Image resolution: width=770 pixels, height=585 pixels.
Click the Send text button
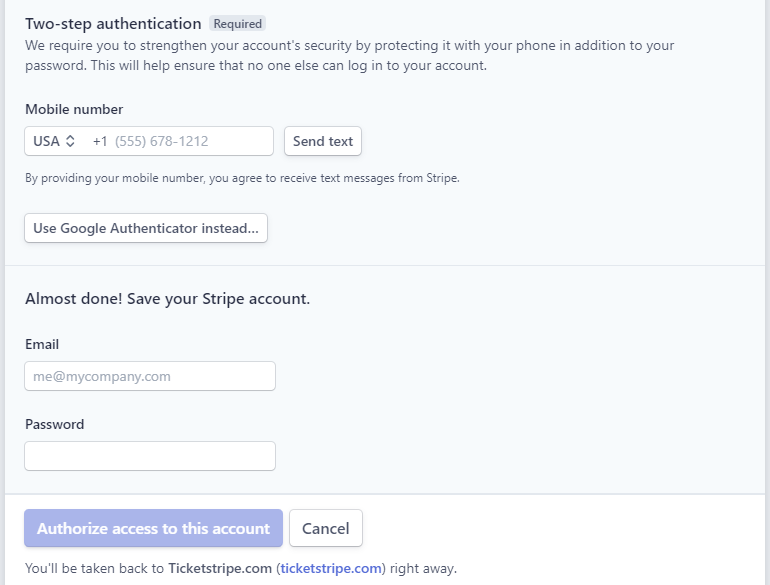coord(323,141)
